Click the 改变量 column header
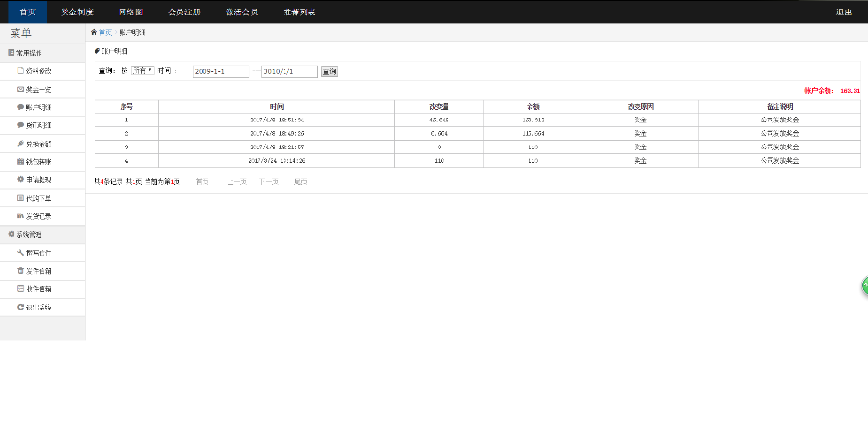The height and width of the screenshot is (431, 868). pyautogui.click(x=439, y=107)
